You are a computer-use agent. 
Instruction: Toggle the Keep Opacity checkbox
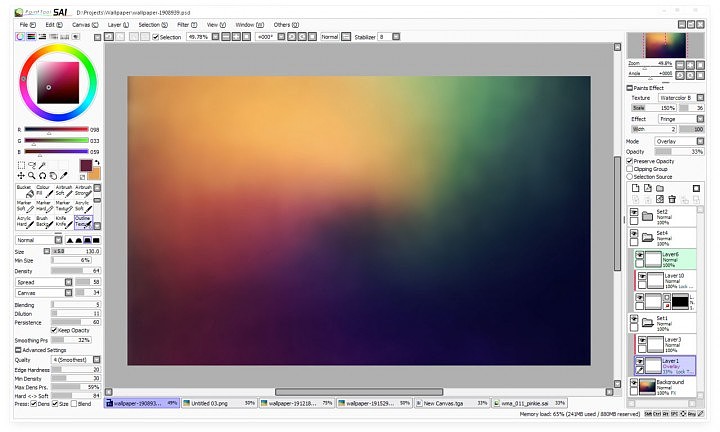coord(52,330)
